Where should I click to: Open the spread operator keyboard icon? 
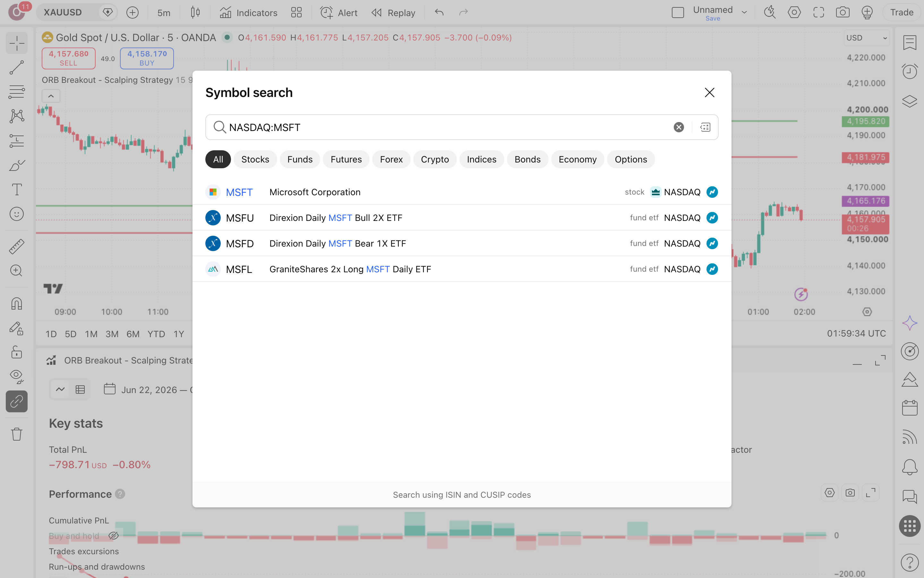[705, 127]
